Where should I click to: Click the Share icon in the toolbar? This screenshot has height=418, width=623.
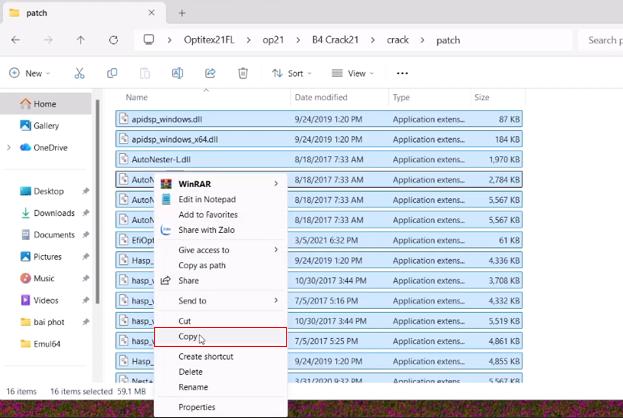(x=210, y=73)
